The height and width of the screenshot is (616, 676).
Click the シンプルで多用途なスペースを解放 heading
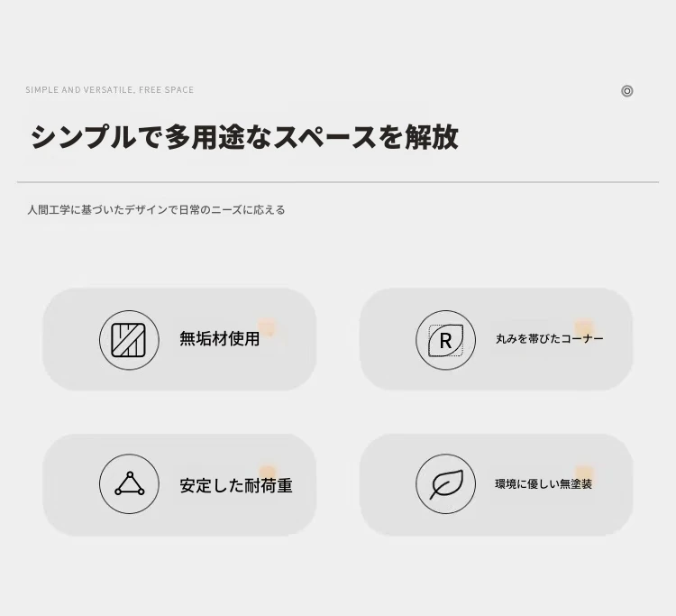pos(244,137)
